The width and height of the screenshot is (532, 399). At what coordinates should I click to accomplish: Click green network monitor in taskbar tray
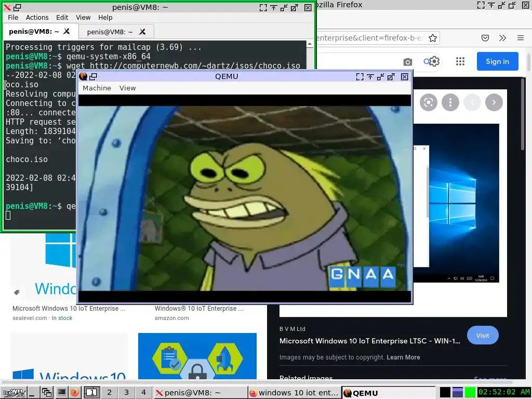[470, 392]
